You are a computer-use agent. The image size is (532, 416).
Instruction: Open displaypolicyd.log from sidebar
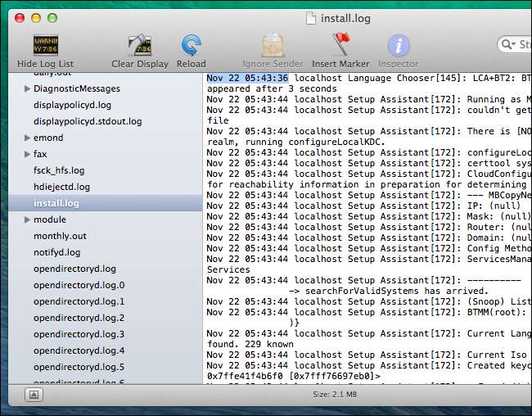click(73, 105)
